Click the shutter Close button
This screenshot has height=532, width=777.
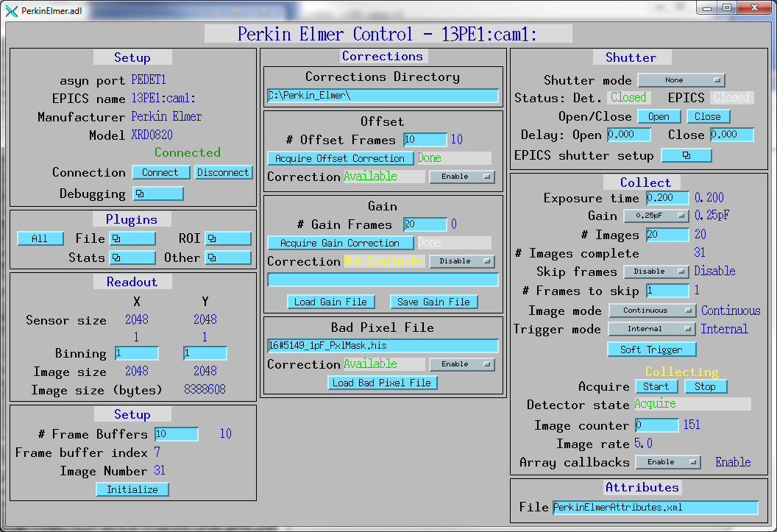tap(708, 117)
